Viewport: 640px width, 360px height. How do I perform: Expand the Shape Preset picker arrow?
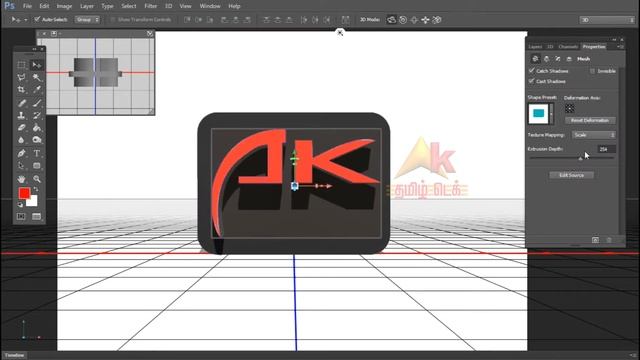[x=551, y=113]
